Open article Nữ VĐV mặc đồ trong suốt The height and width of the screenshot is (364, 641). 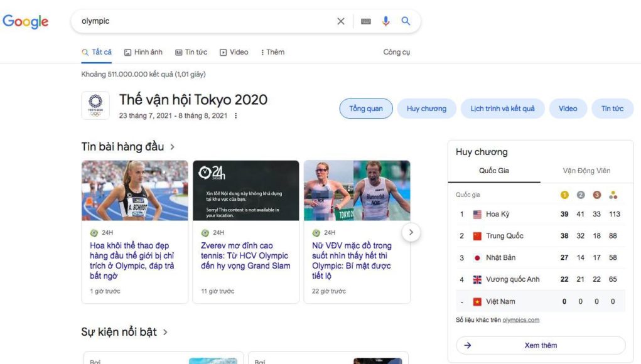click(x=352, y=260)
